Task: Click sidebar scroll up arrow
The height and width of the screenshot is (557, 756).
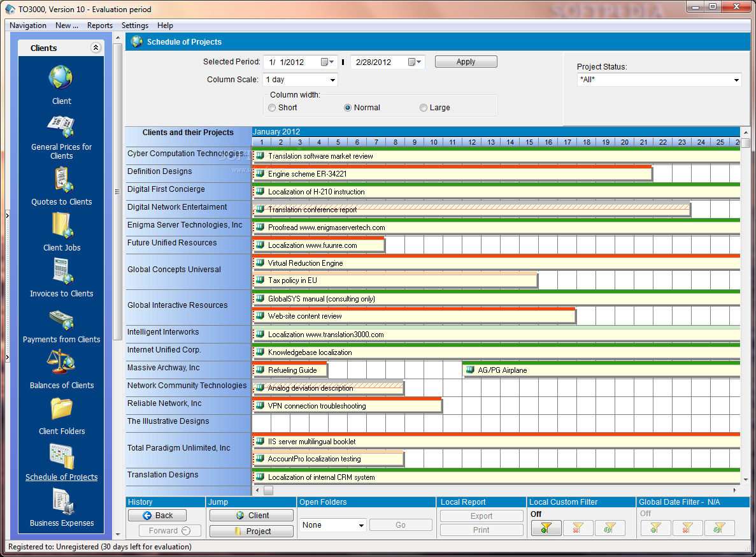Action: click(118, 38)
